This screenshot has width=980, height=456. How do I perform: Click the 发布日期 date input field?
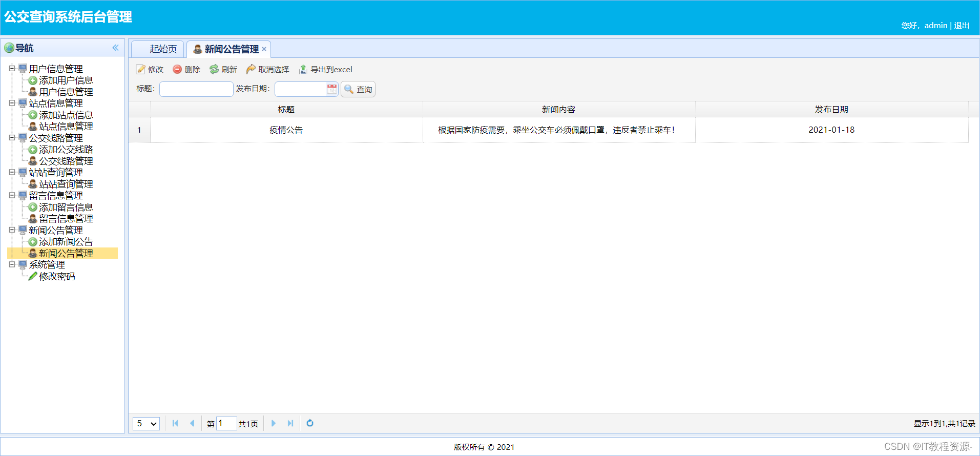coord(301,89)
